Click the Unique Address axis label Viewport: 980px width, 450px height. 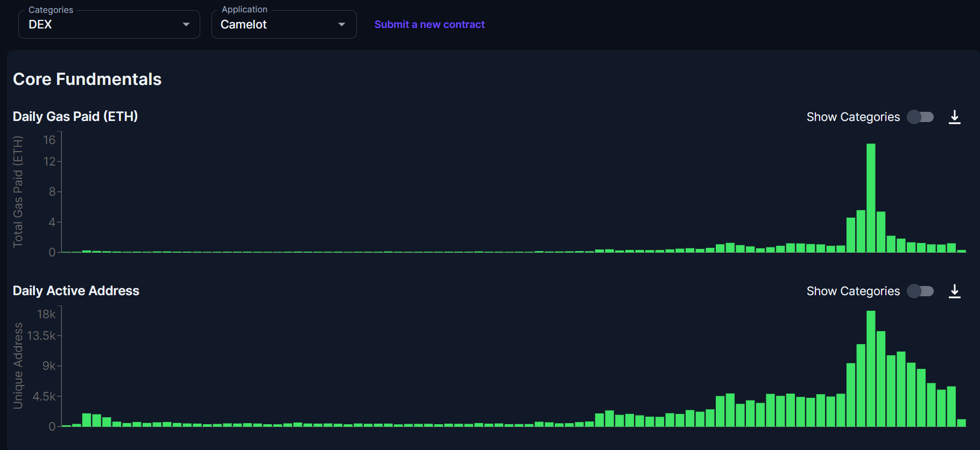pyautogui.click(x=18, y=366)
